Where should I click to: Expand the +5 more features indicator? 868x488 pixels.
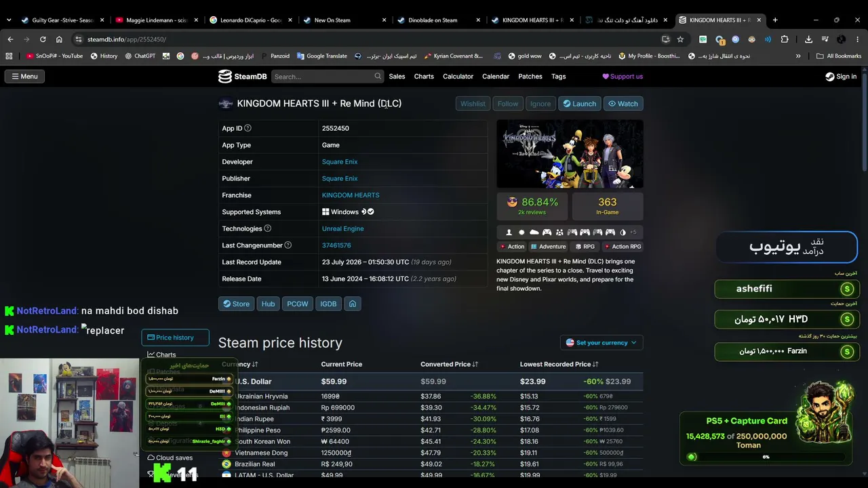(633, 232)
